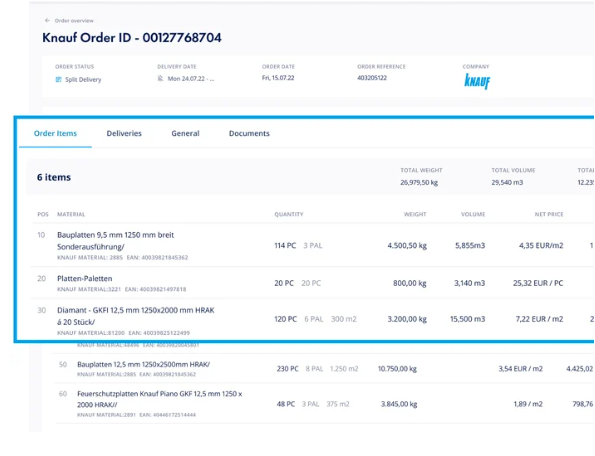Select the Platten-Paletten item
595x456 pixels.
85,278
